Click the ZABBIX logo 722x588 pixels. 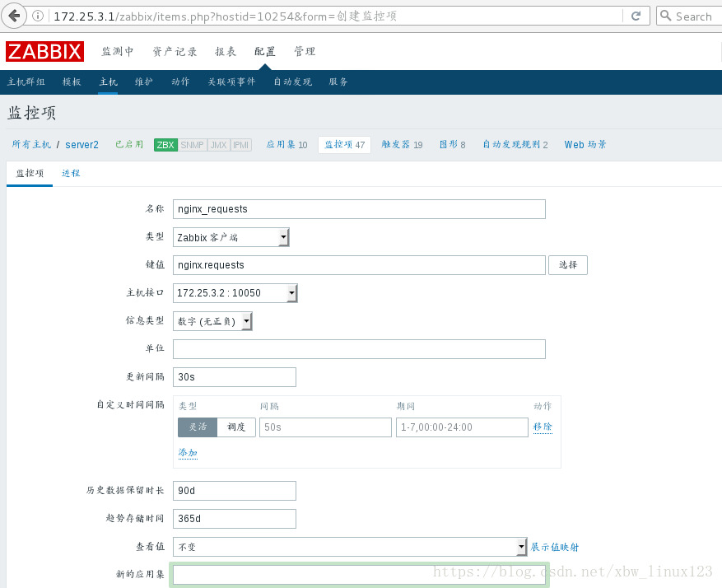point(44,51)
